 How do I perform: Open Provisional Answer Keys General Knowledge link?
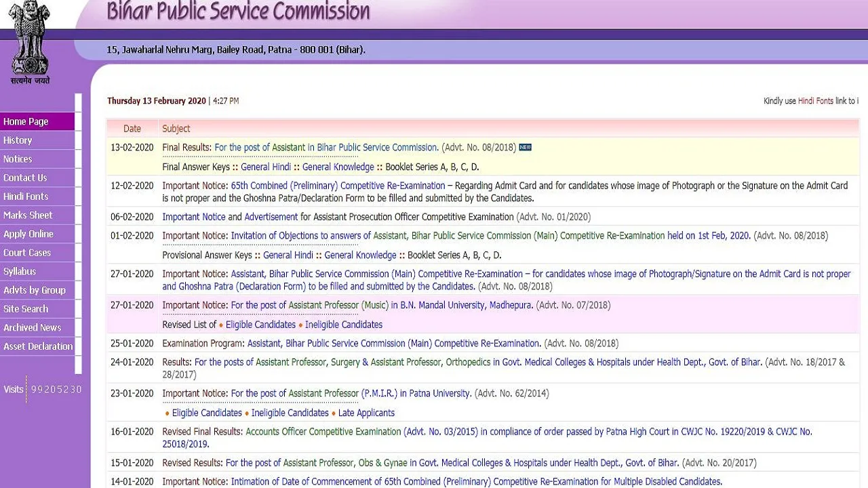click(x=360, y=256)
